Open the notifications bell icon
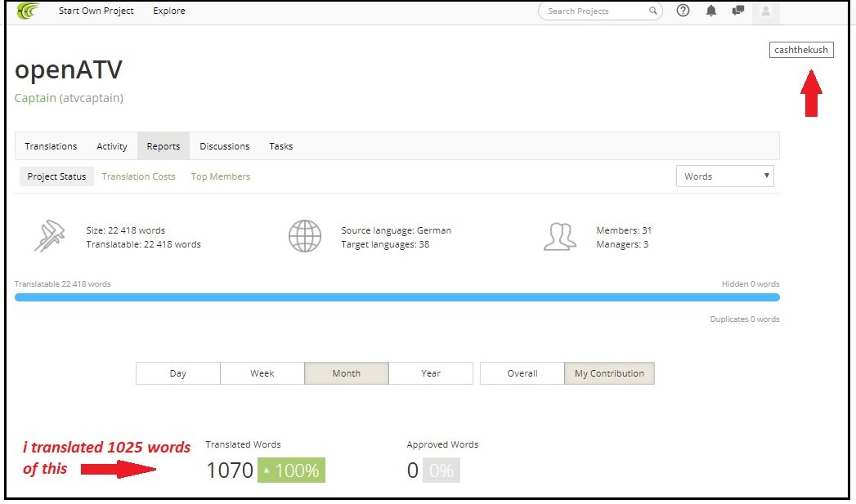The image size is (856, 504). (710, 11)
